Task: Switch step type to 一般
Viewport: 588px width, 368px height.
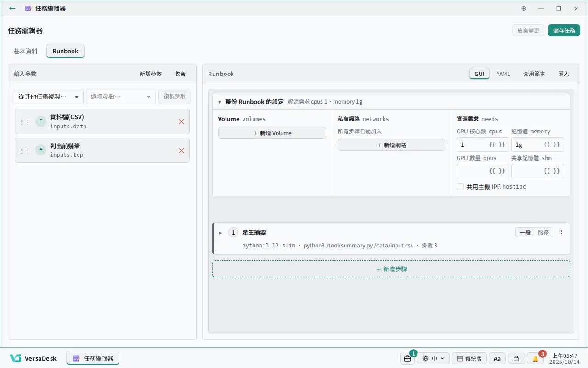Action: click(x=525, y=232)
